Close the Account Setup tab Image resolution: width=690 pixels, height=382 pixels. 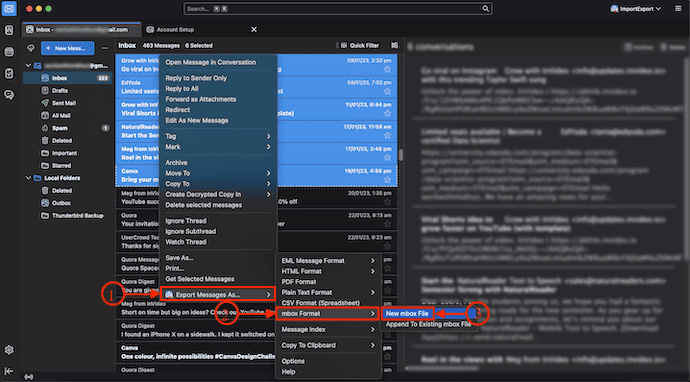(254, 29)
